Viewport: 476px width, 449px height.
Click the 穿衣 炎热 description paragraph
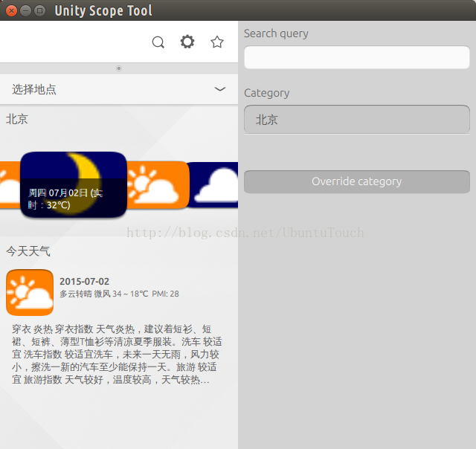pos(117,355)
